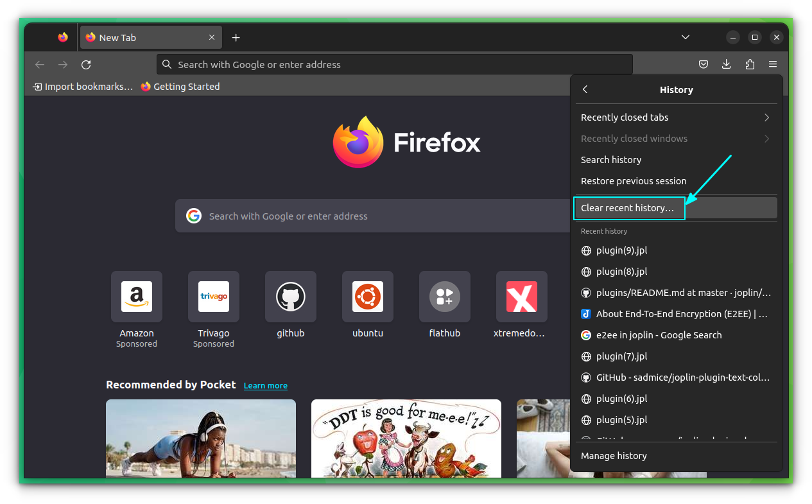The width and height of the screenshot is (812, 504).
Task: Select Search history from the menu
Action: pos(610,159)
